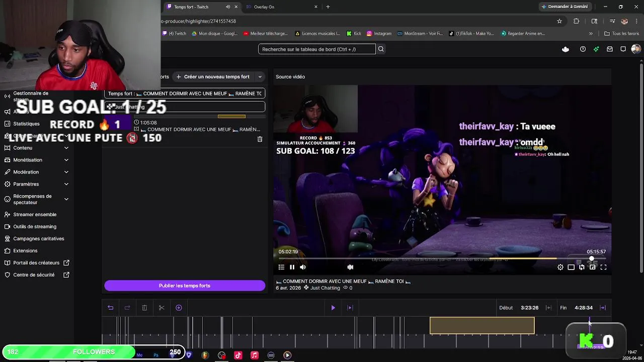Add a new segment with the plus-circle icon
644x362 pixels.
[x=179, y=308]
